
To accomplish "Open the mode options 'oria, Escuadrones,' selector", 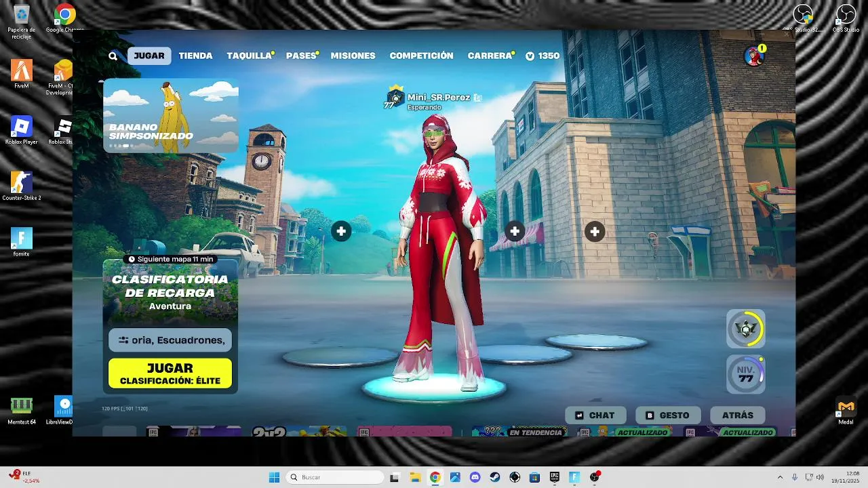I will (170, 340).
